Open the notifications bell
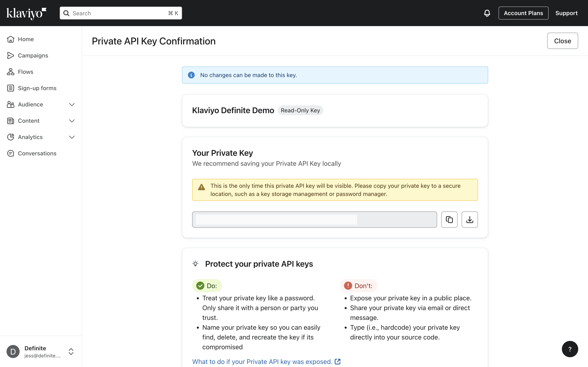 coord(487,13)
